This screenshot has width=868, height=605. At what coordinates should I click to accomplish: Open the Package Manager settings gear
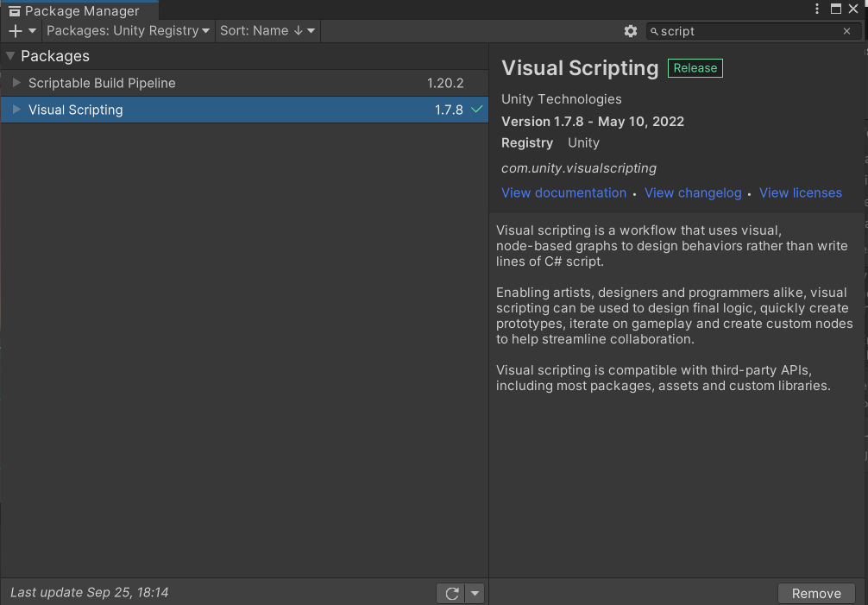tap(631, 31)
